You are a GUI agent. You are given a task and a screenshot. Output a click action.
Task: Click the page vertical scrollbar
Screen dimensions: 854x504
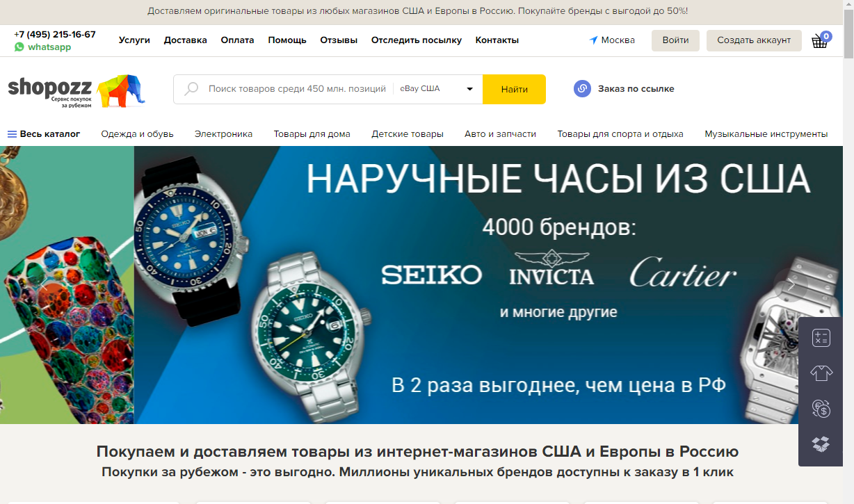(x=848, y=252)
